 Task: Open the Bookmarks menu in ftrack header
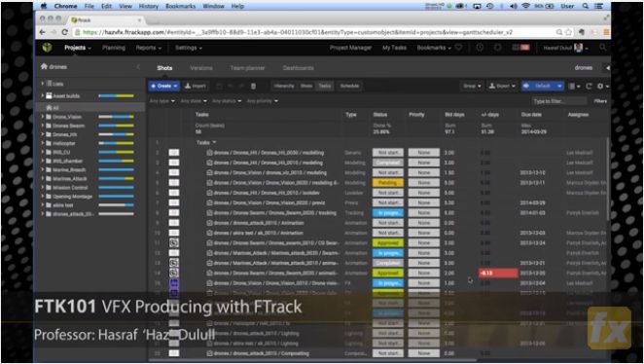pos(434,48)
